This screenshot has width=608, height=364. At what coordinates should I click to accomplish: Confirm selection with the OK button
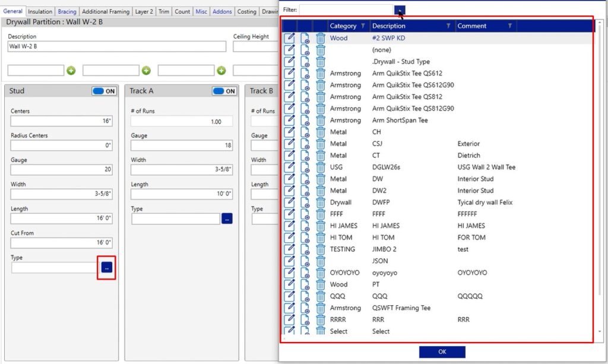pos(442,351)
